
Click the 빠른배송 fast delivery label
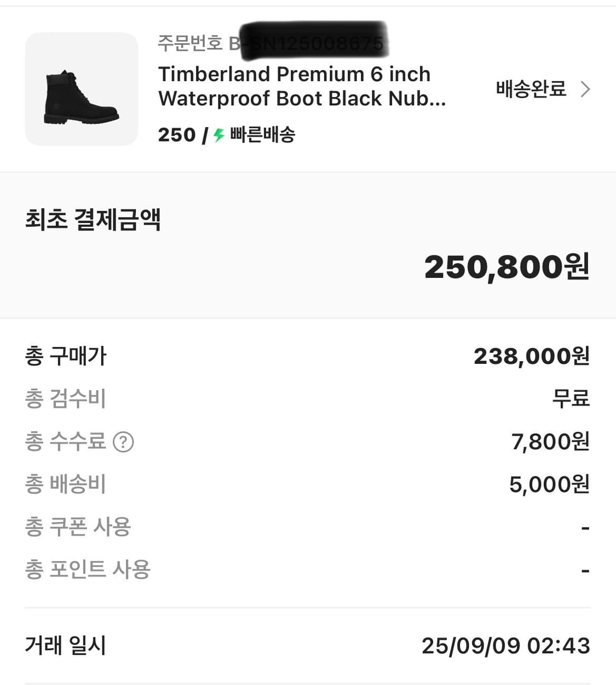pyautogui.click(x=262, y=135)
